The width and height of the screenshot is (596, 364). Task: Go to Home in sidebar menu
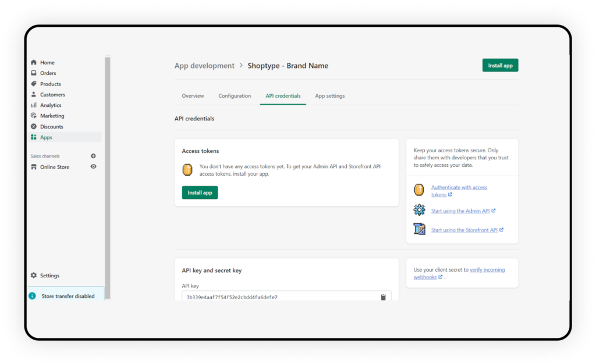pyautogui.click(x=47, y=62)
